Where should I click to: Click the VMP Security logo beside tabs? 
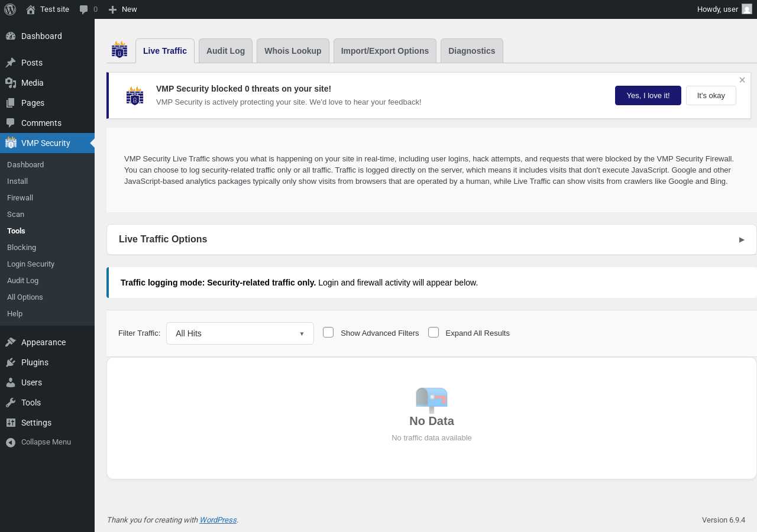point(119,50)
